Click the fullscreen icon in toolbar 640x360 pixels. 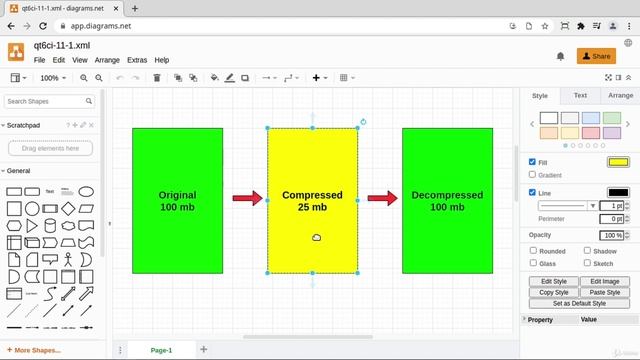608,78
